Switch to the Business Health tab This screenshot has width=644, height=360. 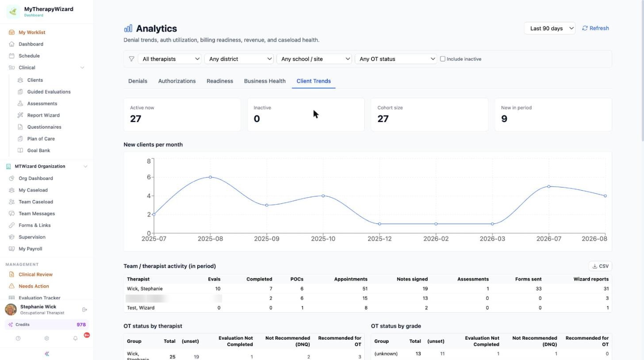tap(264, 81)
